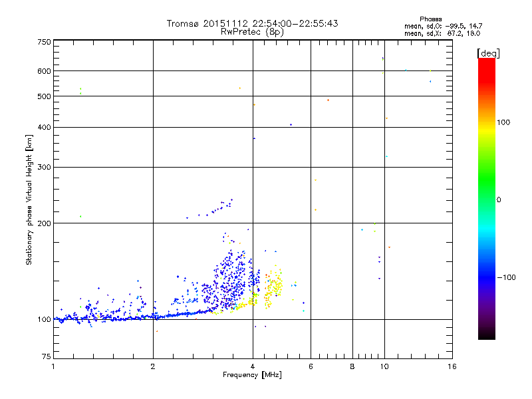The width and height of the screenshot is (532, 399).
Task: Click height axis tick label "75"
Action: tap(46, 356)
